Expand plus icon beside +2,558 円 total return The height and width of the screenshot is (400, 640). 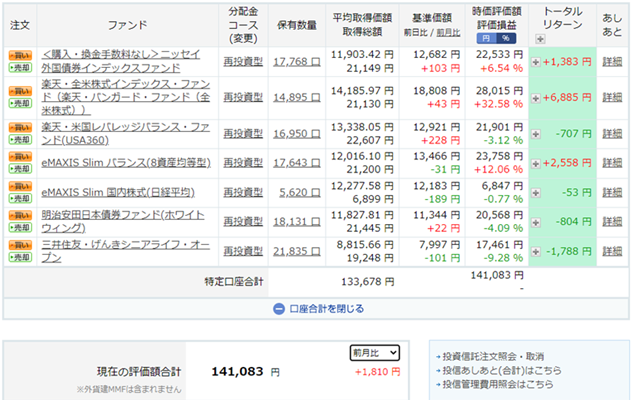tap(536, 161)
